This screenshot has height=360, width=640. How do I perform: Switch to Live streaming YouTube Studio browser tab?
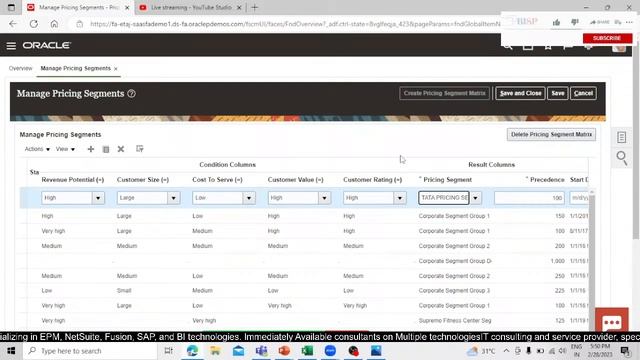191,7
